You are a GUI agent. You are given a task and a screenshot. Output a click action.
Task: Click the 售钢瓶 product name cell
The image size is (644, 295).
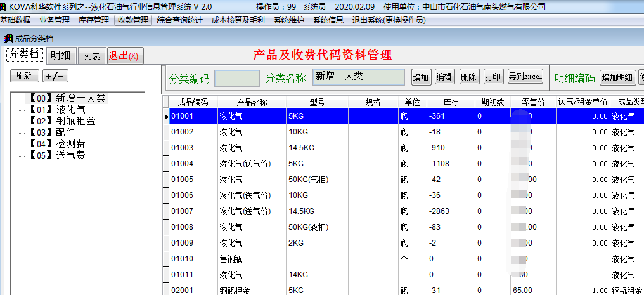[x=252, y=259]
